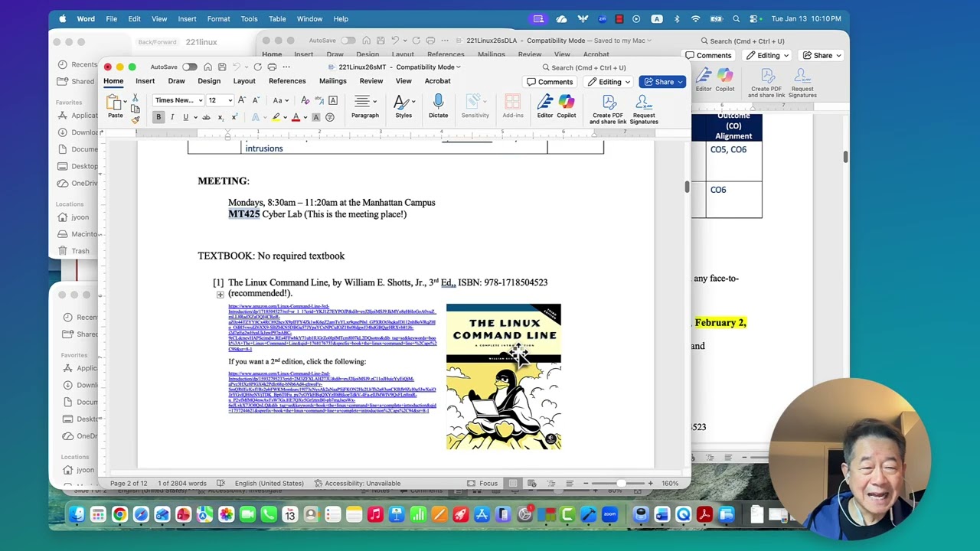Click Web Layout view icon in status bar

[531, 483]
